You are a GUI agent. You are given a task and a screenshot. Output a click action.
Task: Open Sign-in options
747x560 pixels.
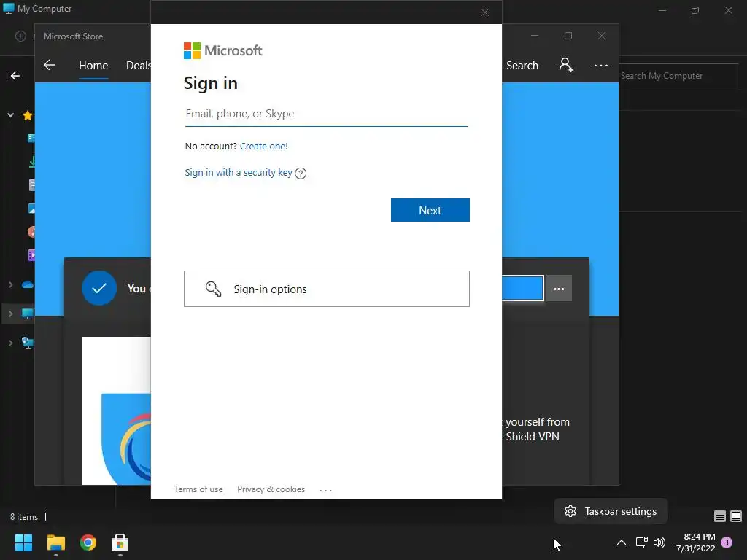[327, 289]
